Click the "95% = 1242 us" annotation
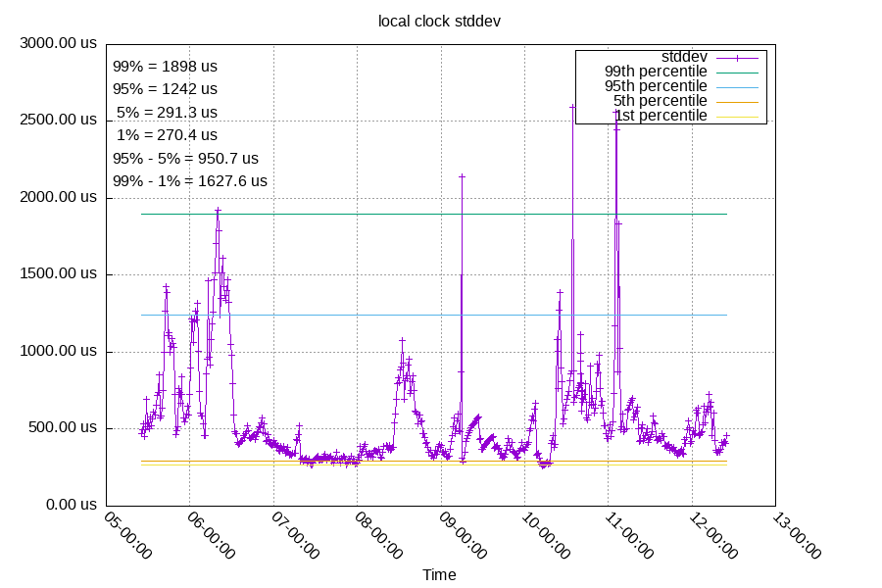Viewport: 882px width, 588px height. pyautogui.click(x=165, y=89)
